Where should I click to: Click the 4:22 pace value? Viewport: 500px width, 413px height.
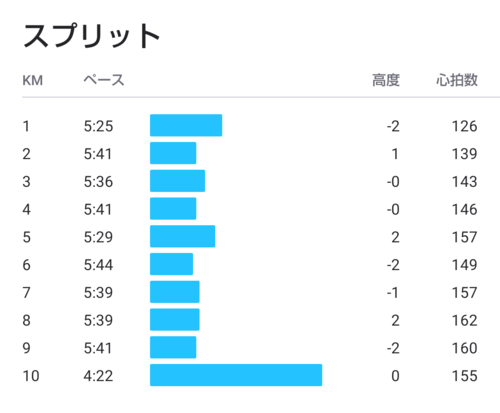point(98,376)
